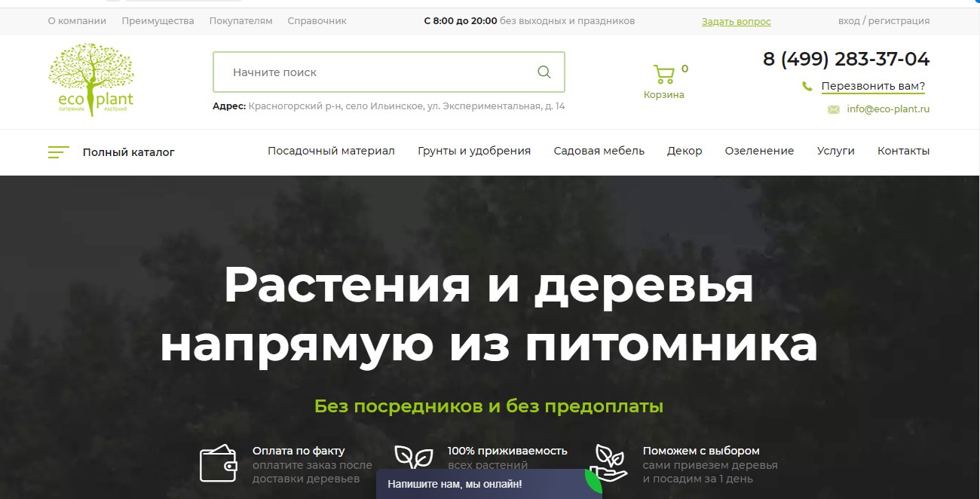This screenshot has height=499, width=980.
Task: Open the shopping cart icon
Action: pos(663,75)
